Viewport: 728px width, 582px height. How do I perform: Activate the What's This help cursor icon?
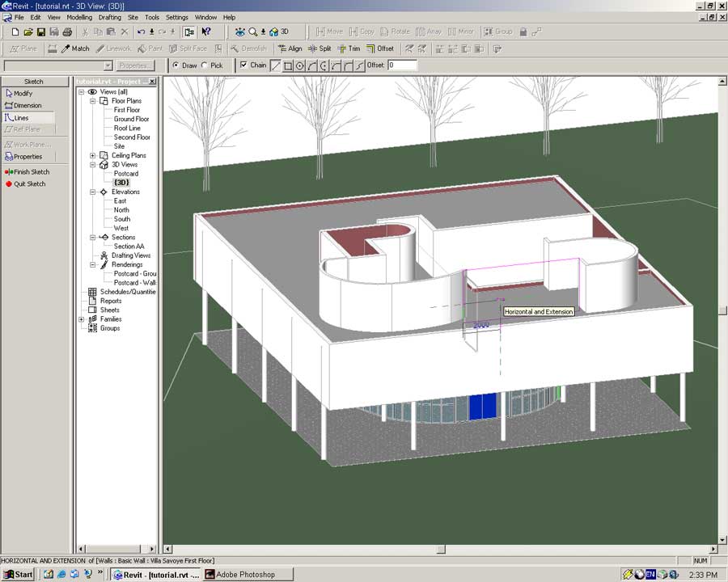206,32
